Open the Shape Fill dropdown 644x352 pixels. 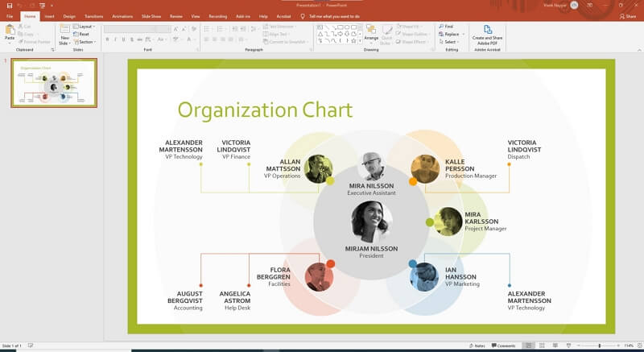[x=409, y=27]
